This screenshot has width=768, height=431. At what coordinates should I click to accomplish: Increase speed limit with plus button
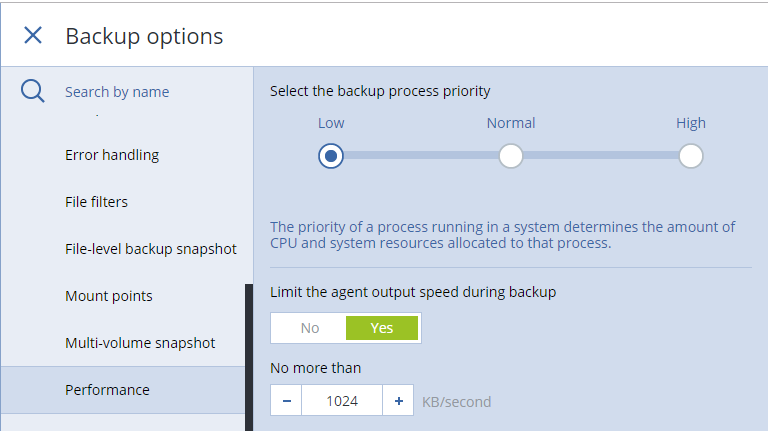tap(399, 401)
